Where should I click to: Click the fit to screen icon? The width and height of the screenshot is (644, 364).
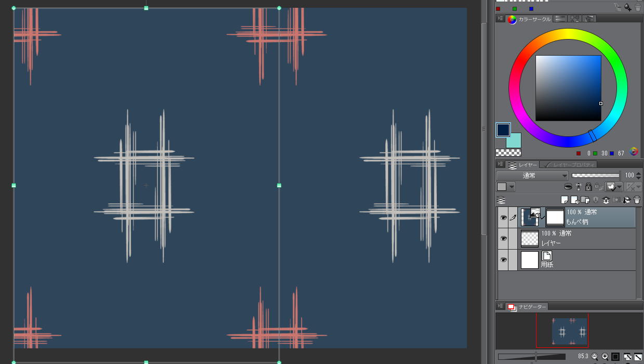click(x=627, y=357)
